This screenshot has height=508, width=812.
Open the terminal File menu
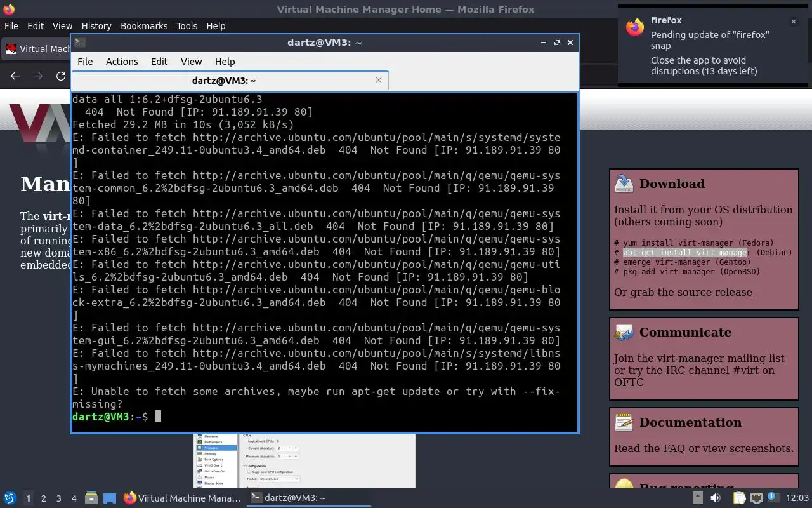click(x=85, y=62)
